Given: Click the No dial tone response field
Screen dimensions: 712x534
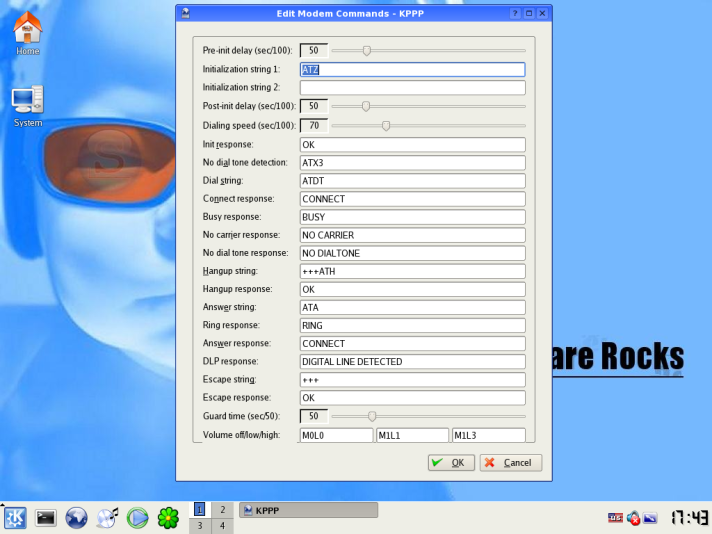Looking at the screenshot, I should [x=412, y=253].
